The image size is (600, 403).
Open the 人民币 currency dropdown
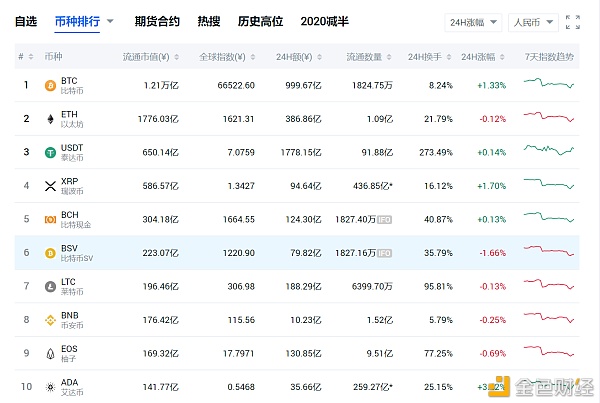(533, 22)
